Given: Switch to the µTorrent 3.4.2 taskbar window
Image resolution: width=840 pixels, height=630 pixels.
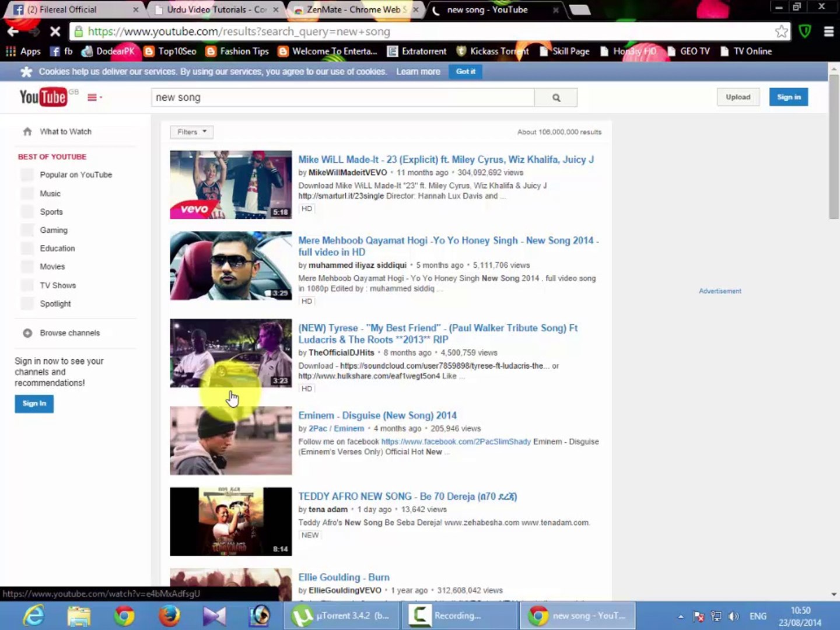Looking at the screenshot, I should click(342, 615).
